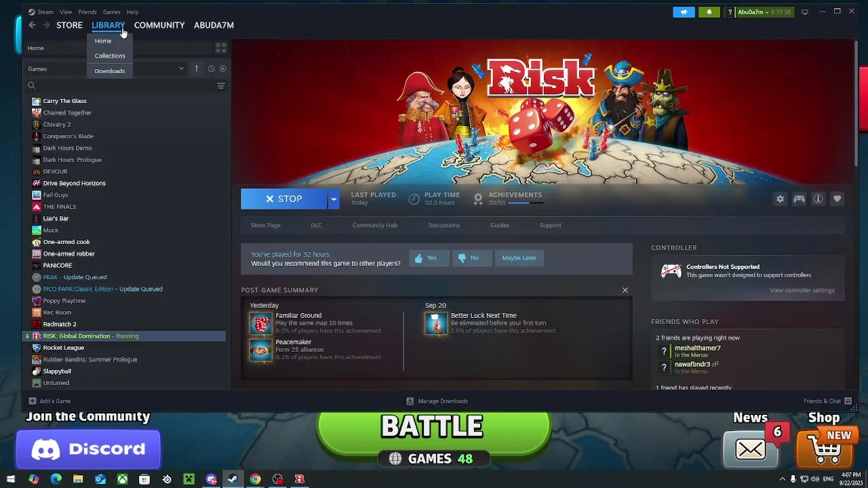The height and width of the screenshot is (488, 868).
Task: Add RISK to favorites heart
Action: 837,199
